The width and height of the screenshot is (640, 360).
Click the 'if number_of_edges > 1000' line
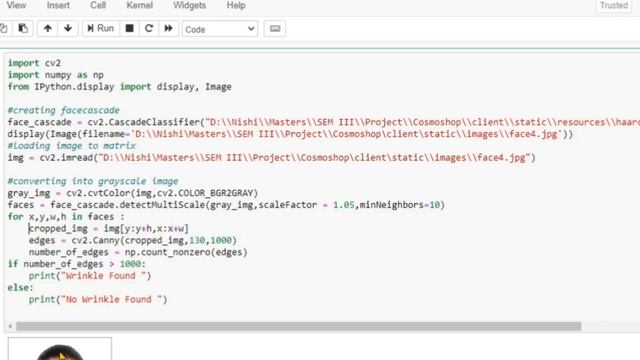tap(76, 264)
